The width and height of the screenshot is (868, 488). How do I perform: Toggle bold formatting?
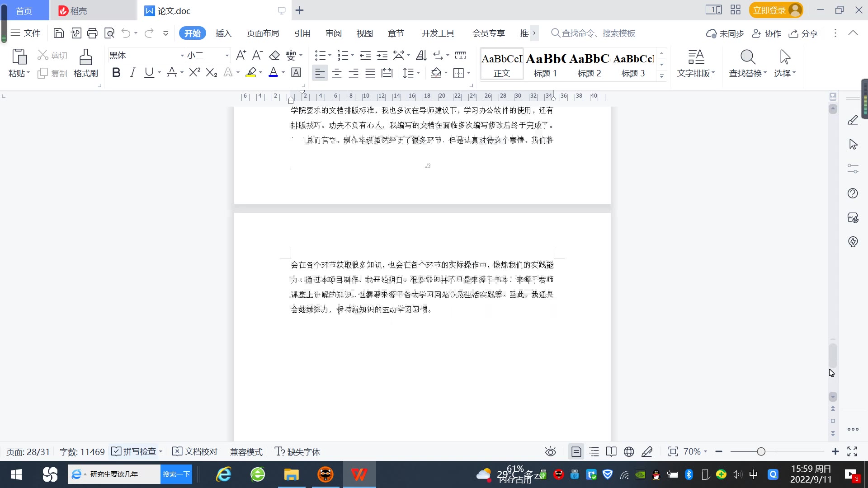pos(116,73)
